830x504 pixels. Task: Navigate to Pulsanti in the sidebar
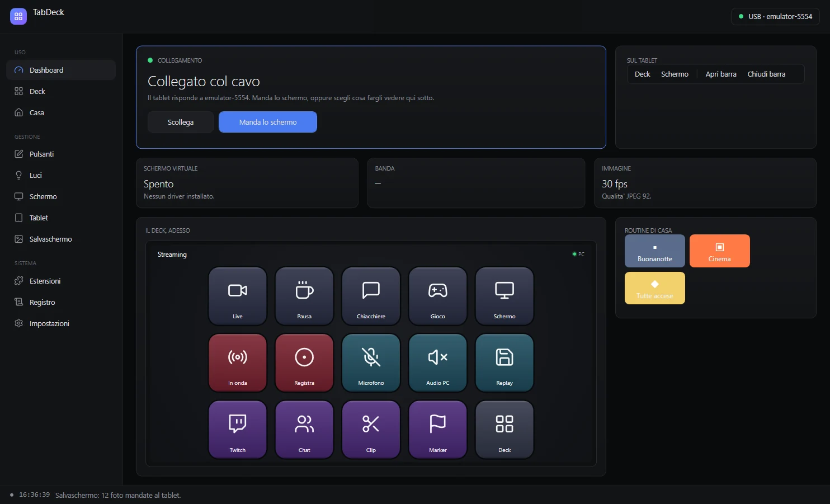click(x=61, y=154)
